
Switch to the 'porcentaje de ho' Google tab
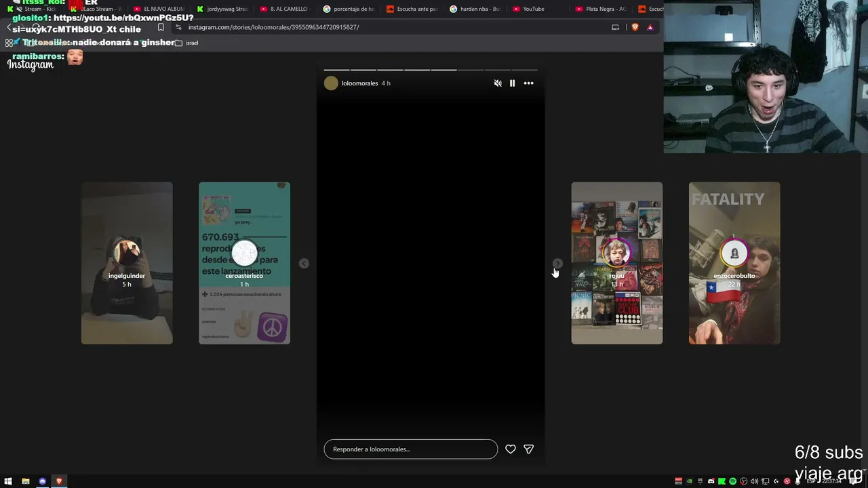[348, 9]
